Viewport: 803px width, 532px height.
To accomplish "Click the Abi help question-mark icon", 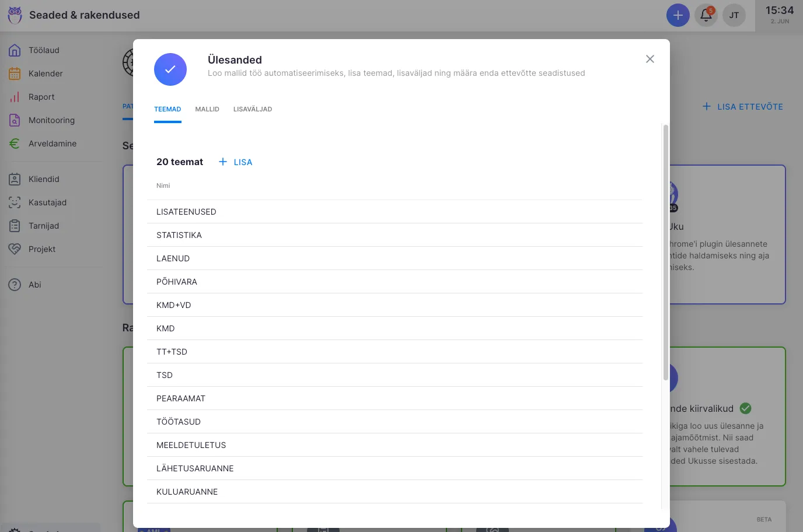I will [15, 285].
